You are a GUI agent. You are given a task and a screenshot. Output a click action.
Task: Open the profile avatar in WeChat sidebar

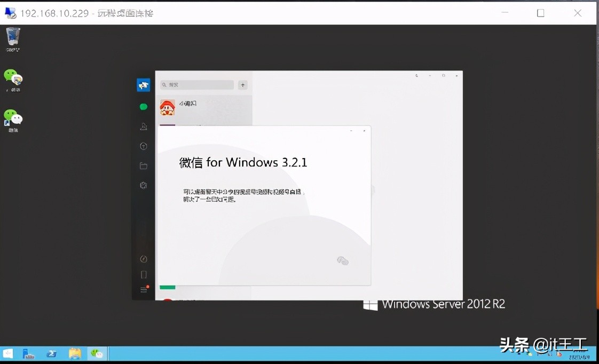point(143,85)
